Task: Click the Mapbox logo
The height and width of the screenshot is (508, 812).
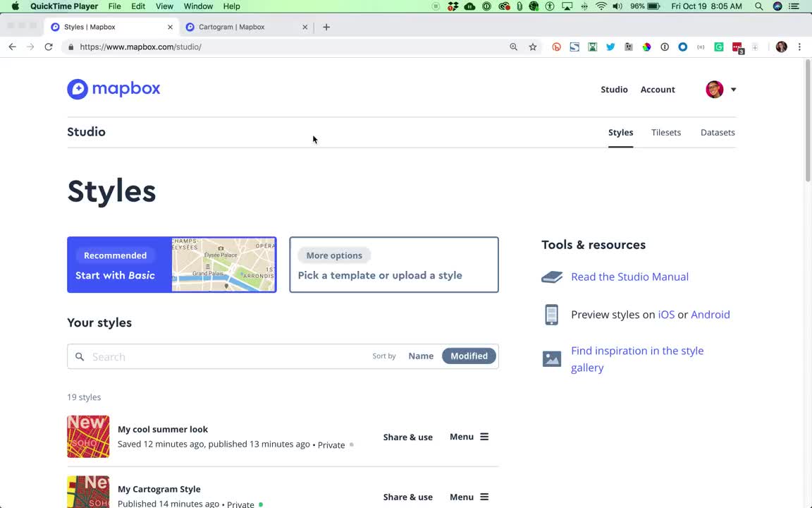Action: 113,88
